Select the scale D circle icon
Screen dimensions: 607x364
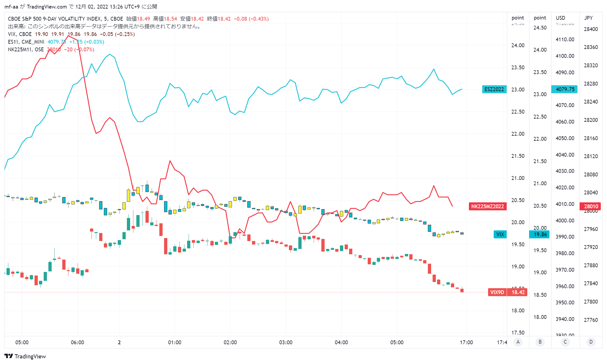coord(591,342)
